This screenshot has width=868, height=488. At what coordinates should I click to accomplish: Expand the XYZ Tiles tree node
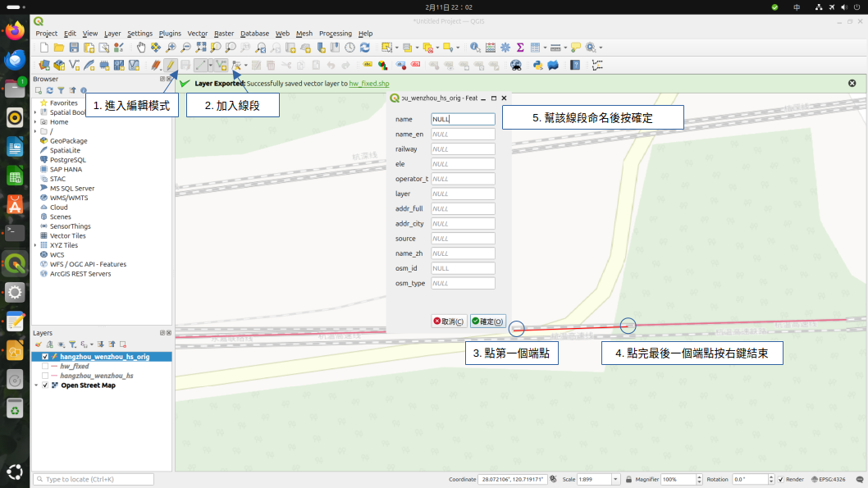tap(36, 245)
